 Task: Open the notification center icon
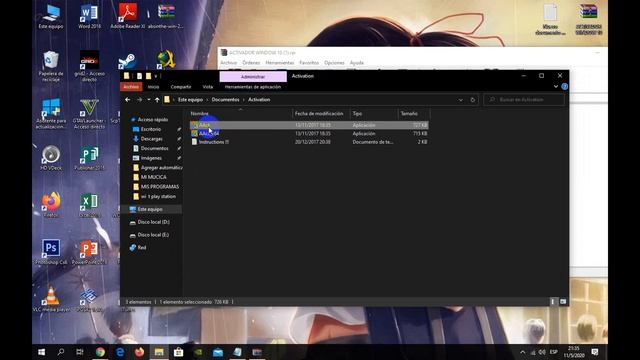595,352
